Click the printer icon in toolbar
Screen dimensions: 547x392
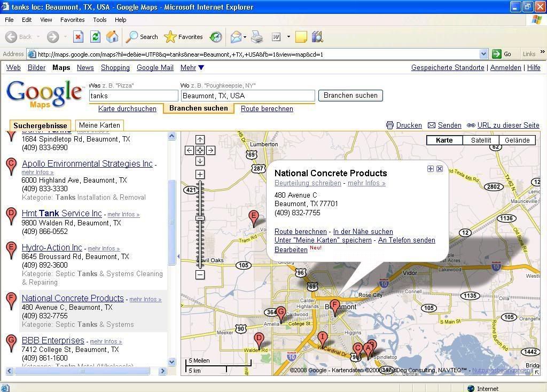point(257,37)
